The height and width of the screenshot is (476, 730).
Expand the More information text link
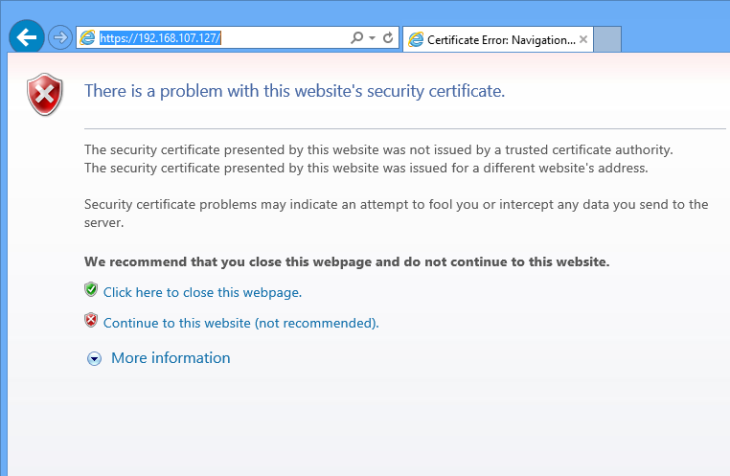click(x=170, y=358)
